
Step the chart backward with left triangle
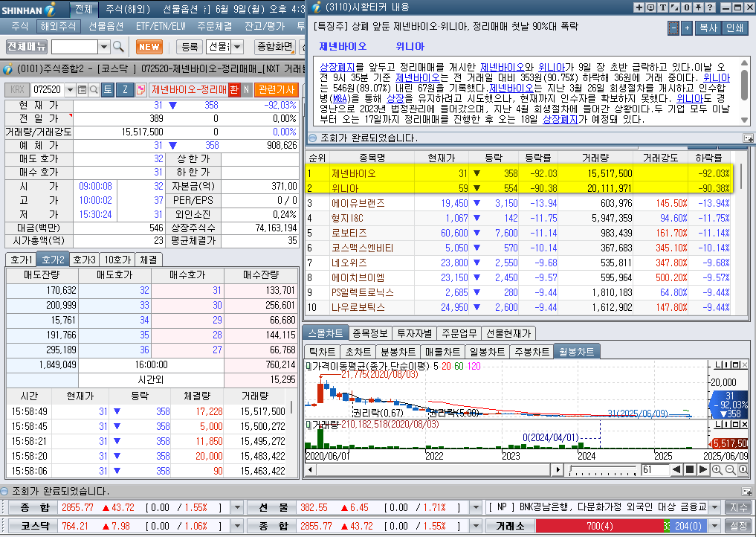(676, 469)
